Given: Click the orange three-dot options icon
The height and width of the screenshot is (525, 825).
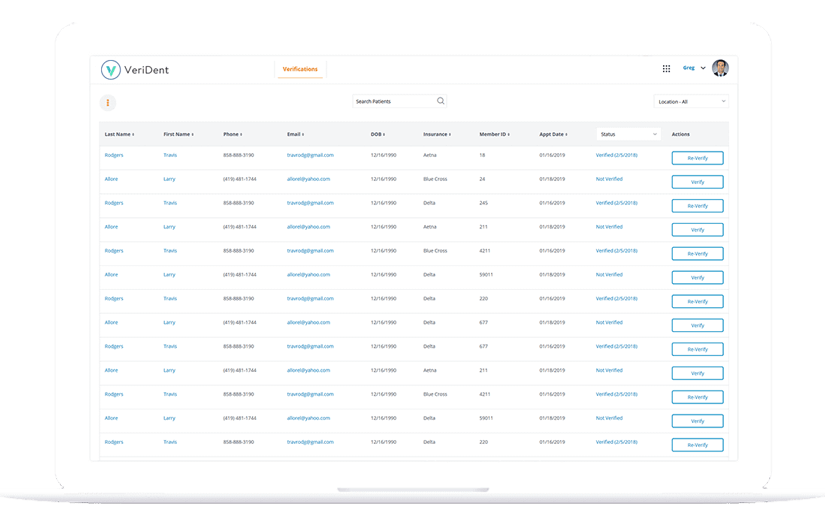Looking at the screenshot, I should (108, 103).
